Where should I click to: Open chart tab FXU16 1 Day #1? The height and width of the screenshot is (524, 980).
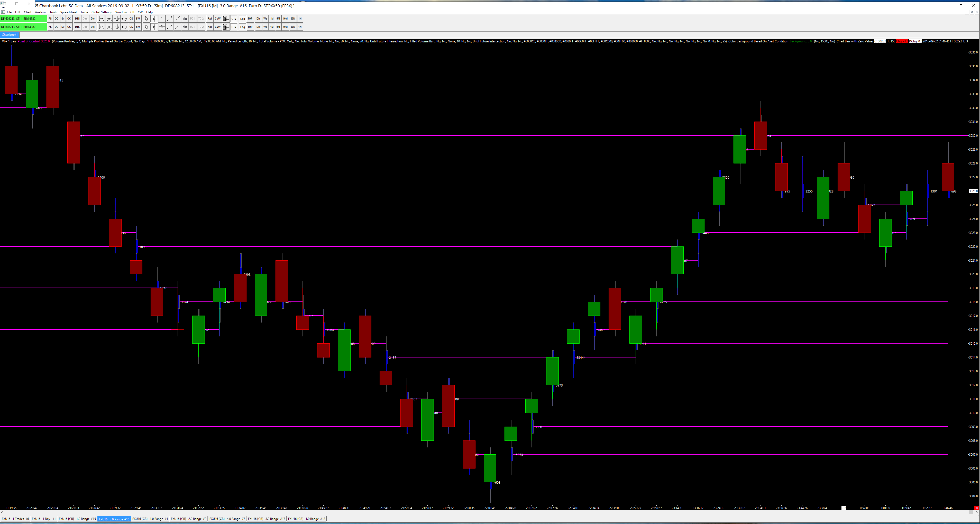(44, 519)
